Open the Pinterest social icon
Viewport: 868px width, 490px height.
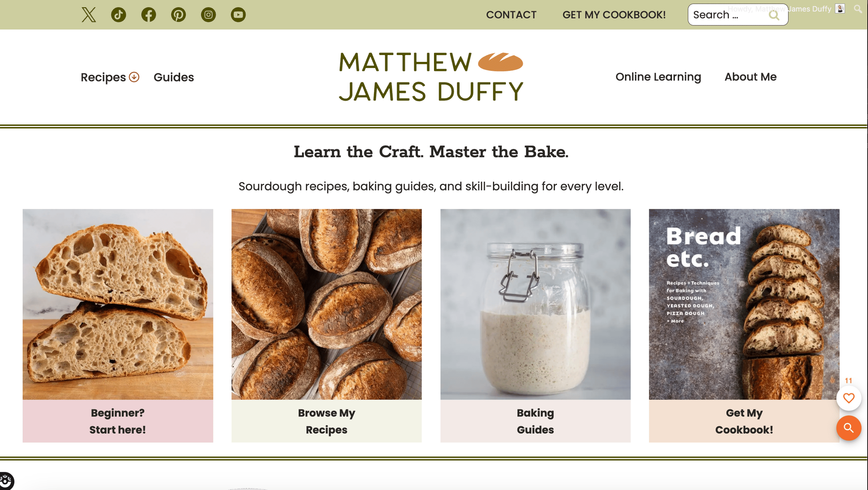pos(178,15)
